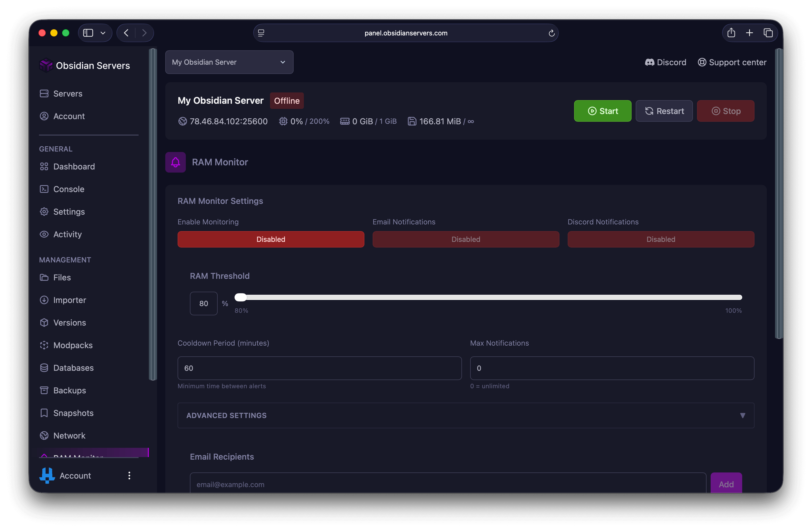812x531 pixels.
Task: Toggle Discord Notifications Disabled button
Action: (661, 239)
